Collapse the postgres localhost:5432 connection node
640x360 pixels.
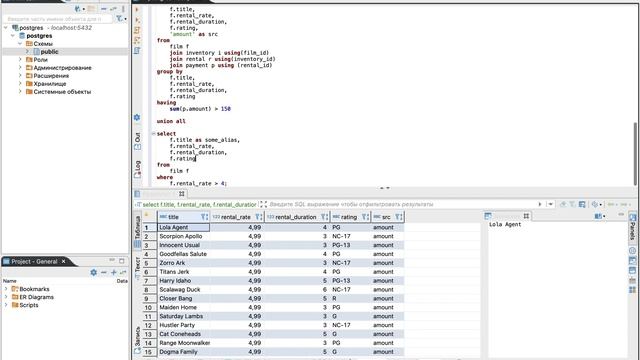tap(6, 28)
